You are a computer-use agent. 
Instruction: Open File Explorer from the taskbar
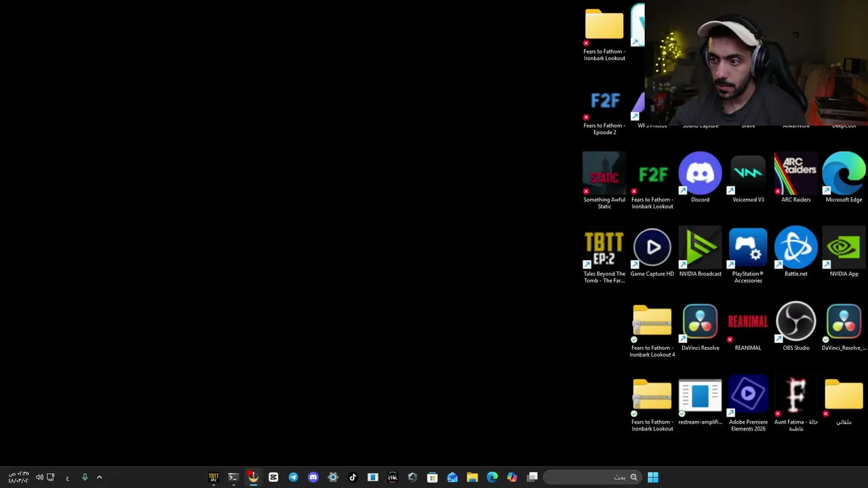coord(472,477)
